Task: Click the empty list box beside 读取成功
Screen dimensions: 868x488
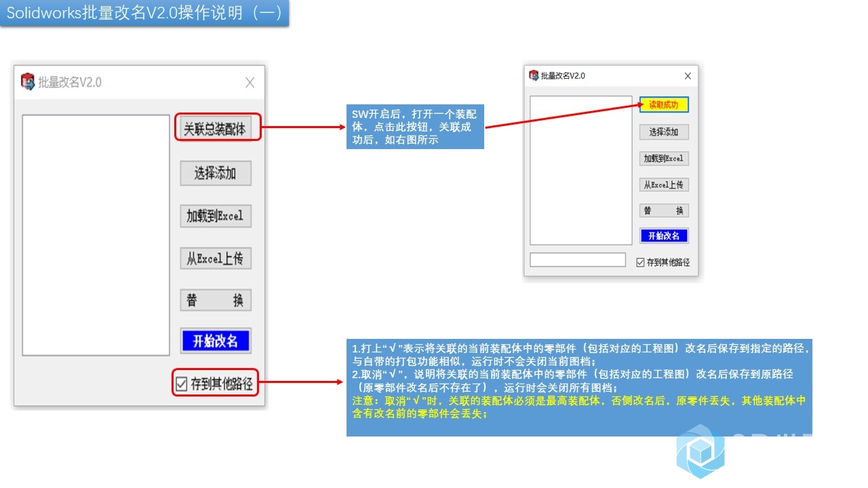Action: (x=581, y=170)
